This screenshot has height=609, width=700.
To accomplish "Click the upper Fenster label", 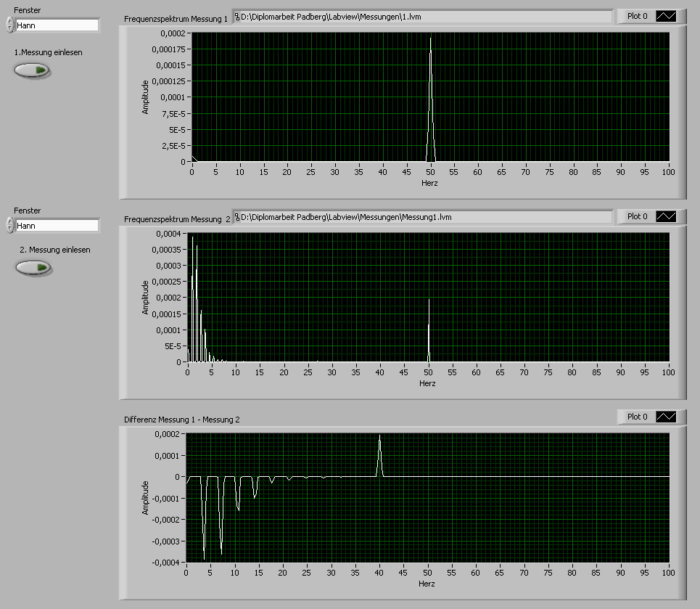I will click(x=28, y=10).
